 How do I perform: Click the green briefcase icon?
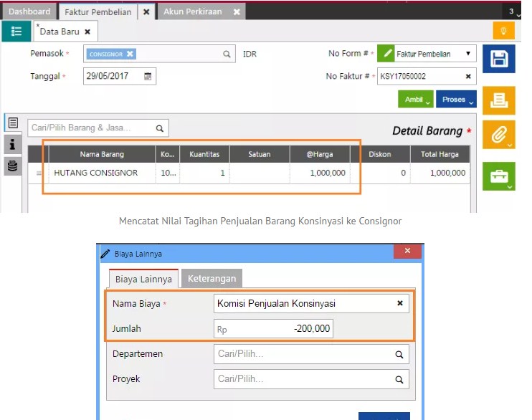pyautogui.click(x=498, y=176)
